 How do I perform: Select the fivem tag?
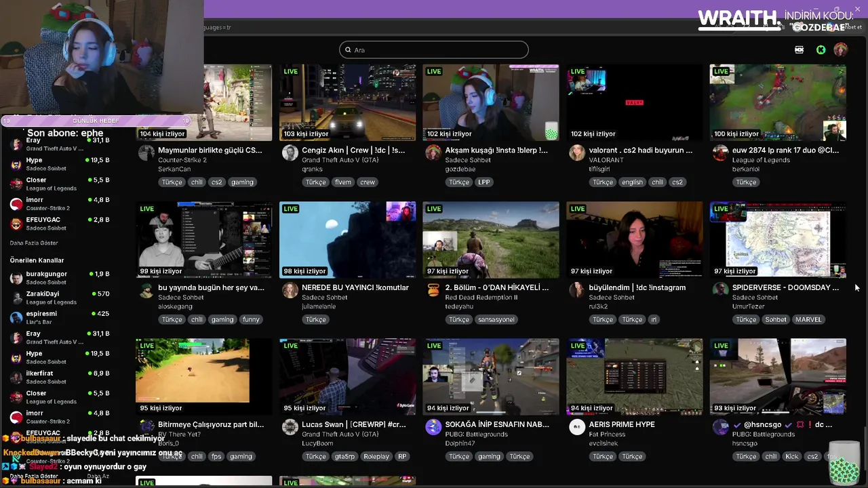tap(343, 182)
